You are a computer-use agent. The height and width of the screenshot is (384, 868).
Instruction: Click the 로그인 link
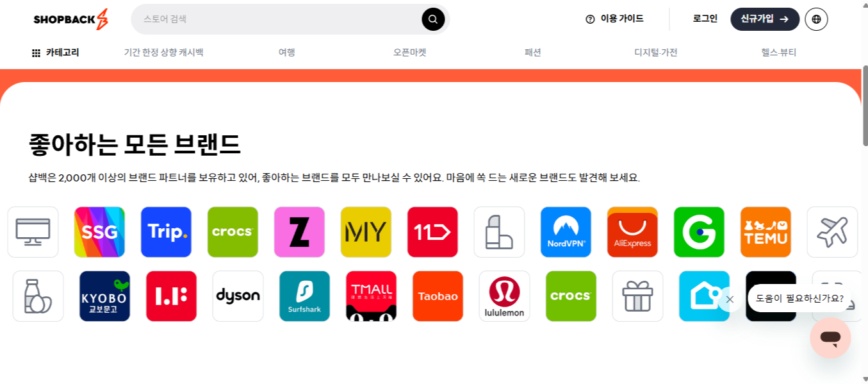pyautogui.click(x=705, y=19)
